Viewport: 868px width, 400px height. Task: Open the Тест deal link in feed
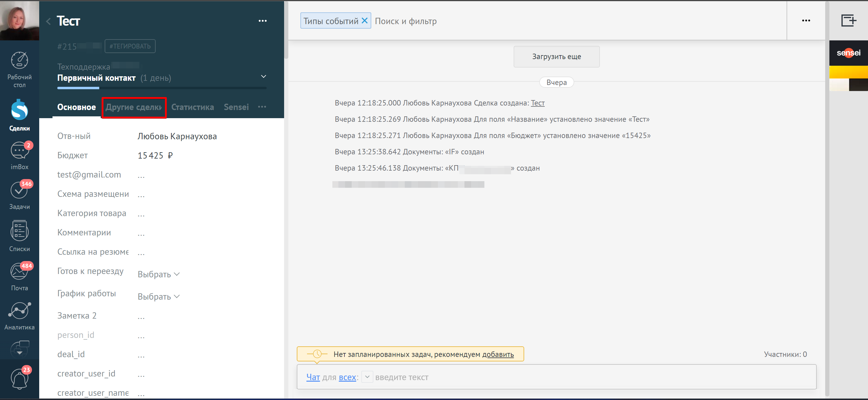537,103
